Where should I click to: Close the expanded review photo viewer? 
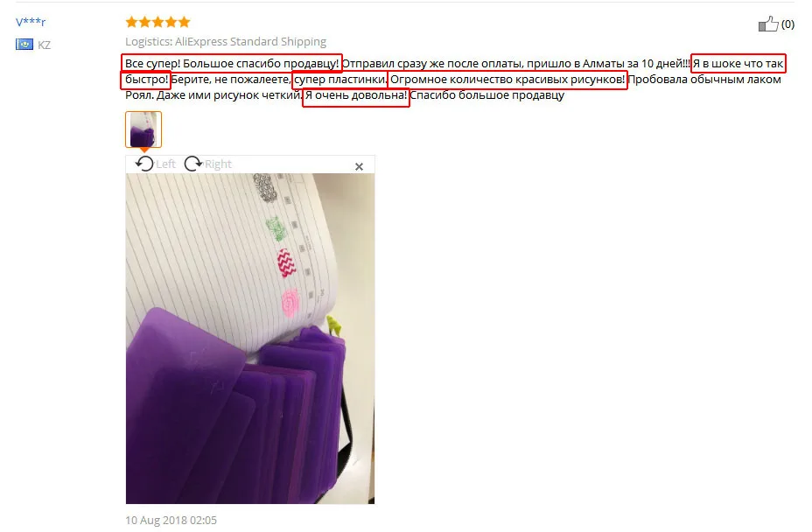tap(359, 166)
